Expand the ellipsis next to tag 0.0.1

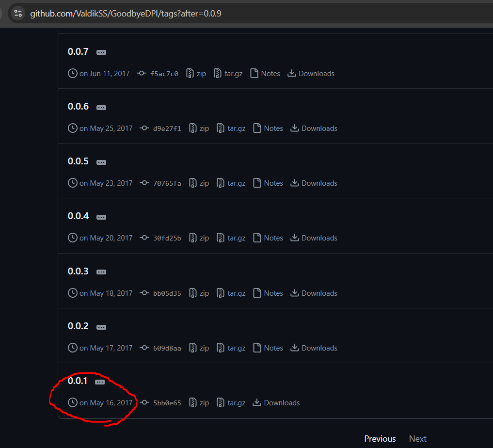[100, 382]
